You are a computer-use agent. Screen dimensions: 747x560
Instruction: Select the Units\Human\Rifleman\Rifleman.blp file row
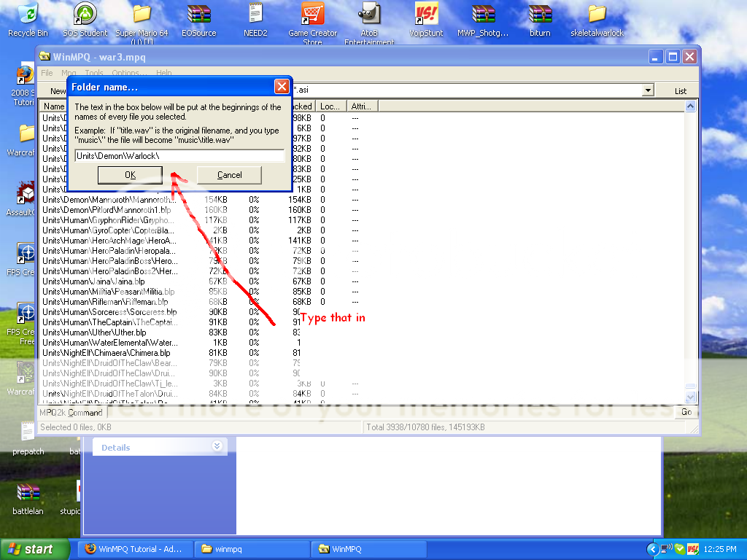[105, 302]
